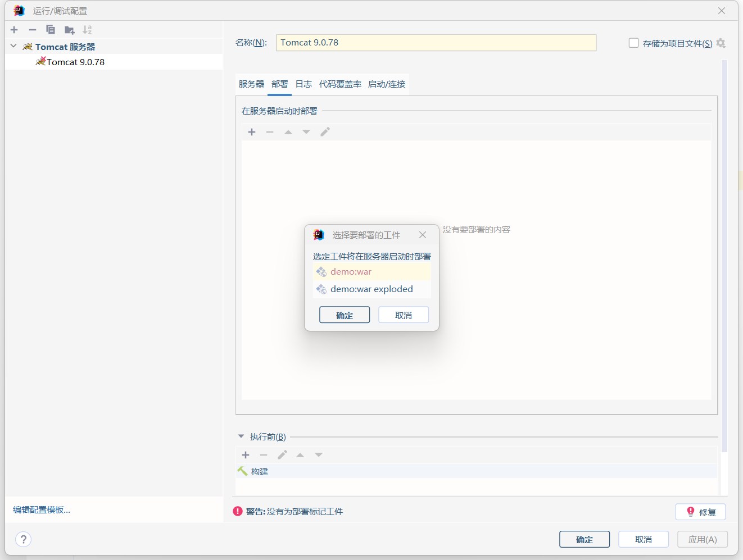This screenshot has height=560, width=743.
Task: Confirm the run configuration dialog with 确定
Action: pos(585,539)
